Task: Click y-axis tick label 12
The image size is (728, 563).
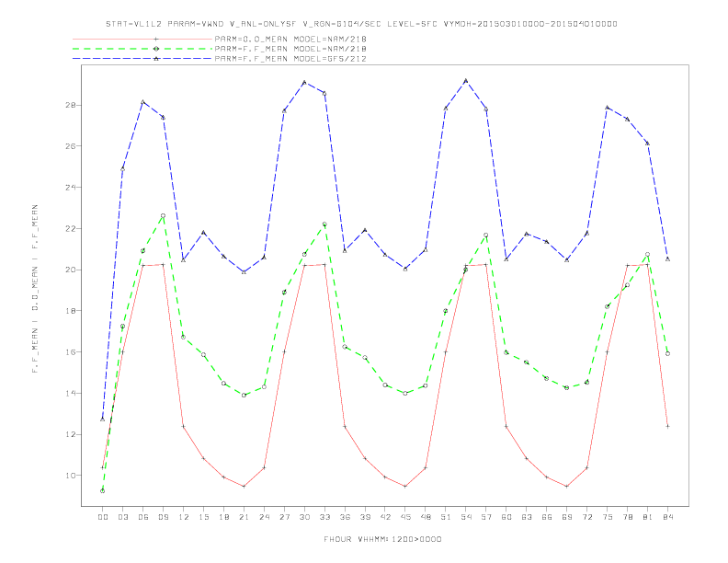Action: 71,434
